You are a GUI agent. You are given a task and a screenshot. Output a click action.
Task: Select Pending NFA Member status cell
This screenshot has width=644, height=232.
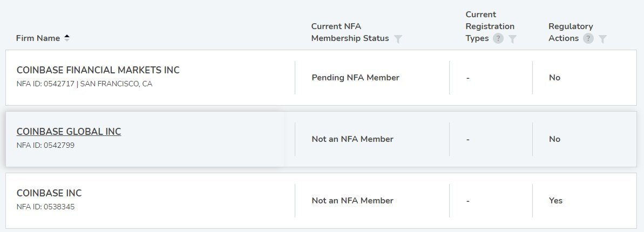pos(355,78)
